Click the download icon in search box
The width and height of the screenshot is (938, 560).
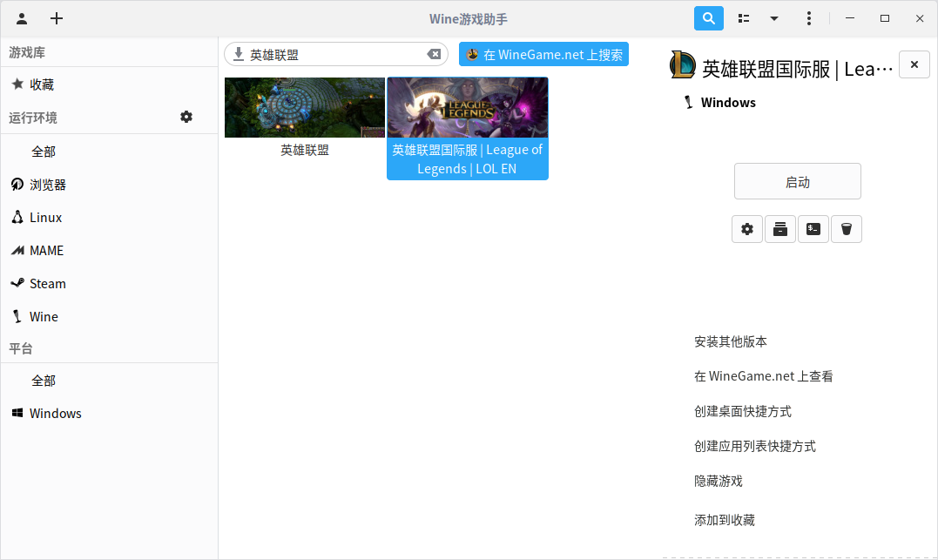pos(238,55)
